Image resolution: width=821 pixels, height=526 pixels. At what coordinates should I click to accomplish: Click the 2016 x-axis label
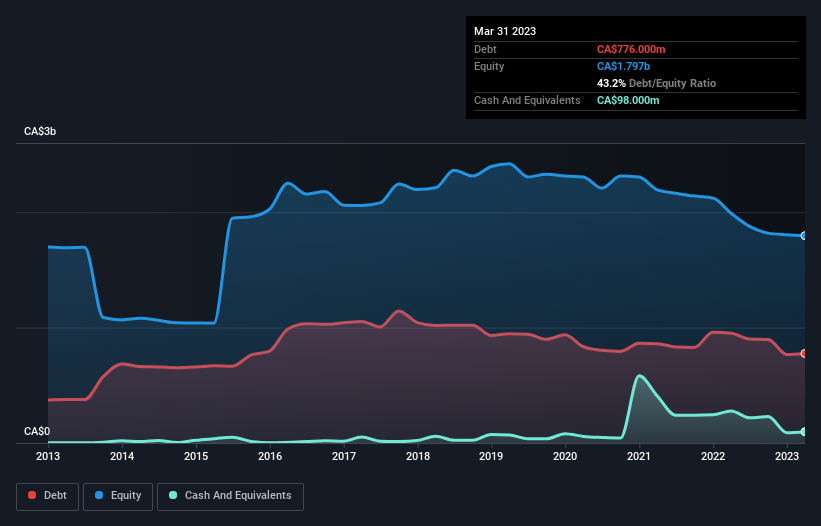pyautogui.click(x=270, y=456)
